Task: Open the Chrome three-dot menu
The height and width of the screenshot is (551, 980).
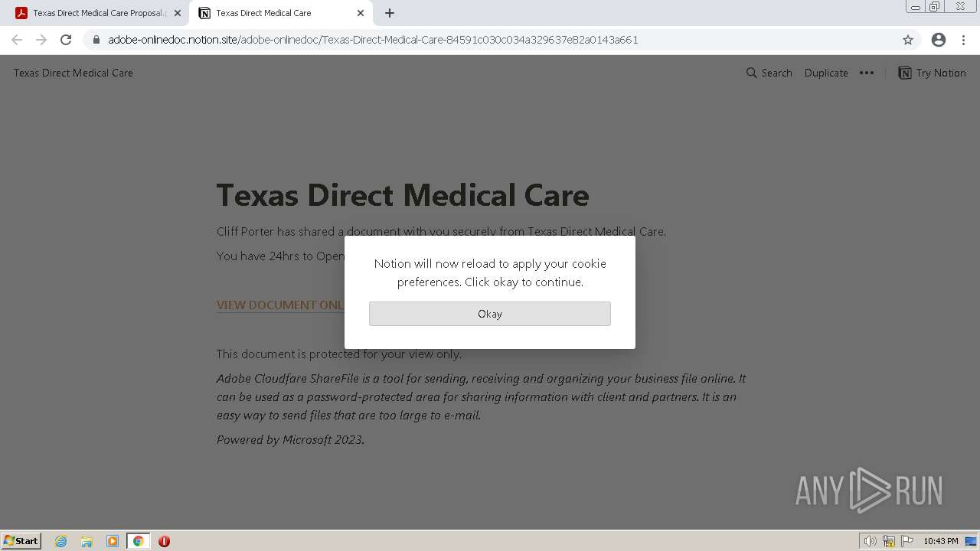Action: click(x=964, y=40)
